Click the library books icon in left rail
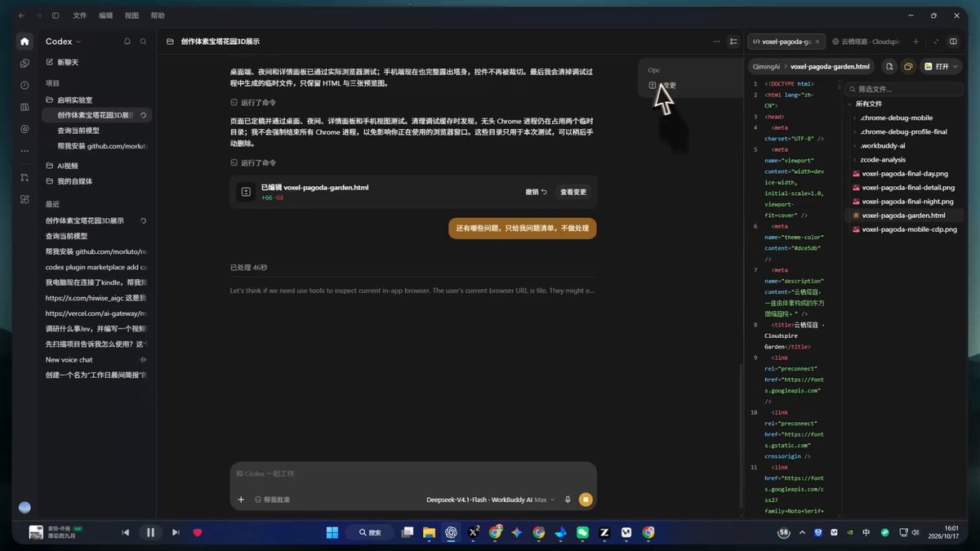The image size is (980, 551). click(x=24, y=107)
